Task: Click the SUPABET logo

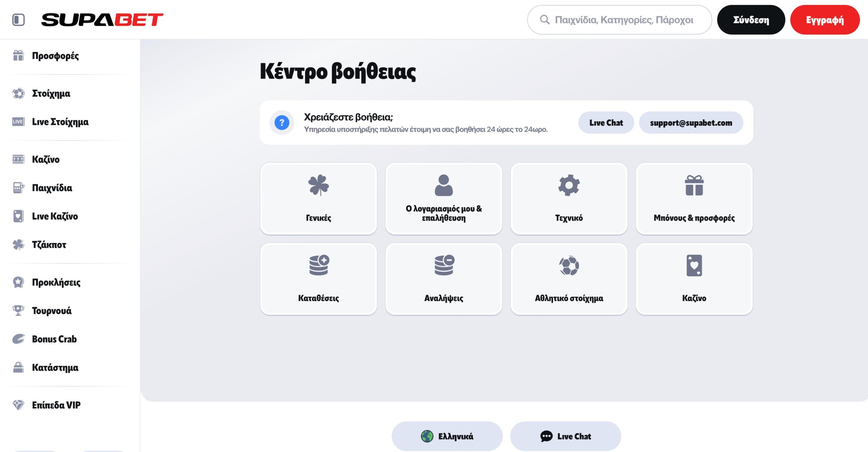Action: click(102, 20)
